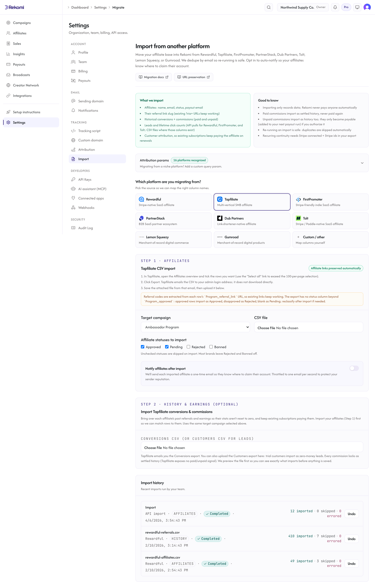
Task: Click the Pro plan badge
Action: (346, 7)
